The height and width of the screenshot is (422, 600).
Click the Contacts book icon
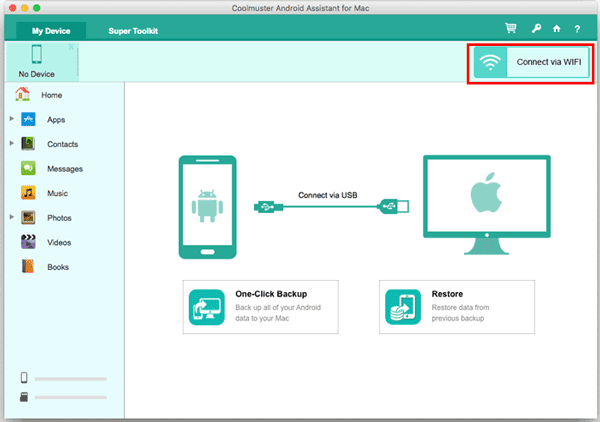(28, 144)
